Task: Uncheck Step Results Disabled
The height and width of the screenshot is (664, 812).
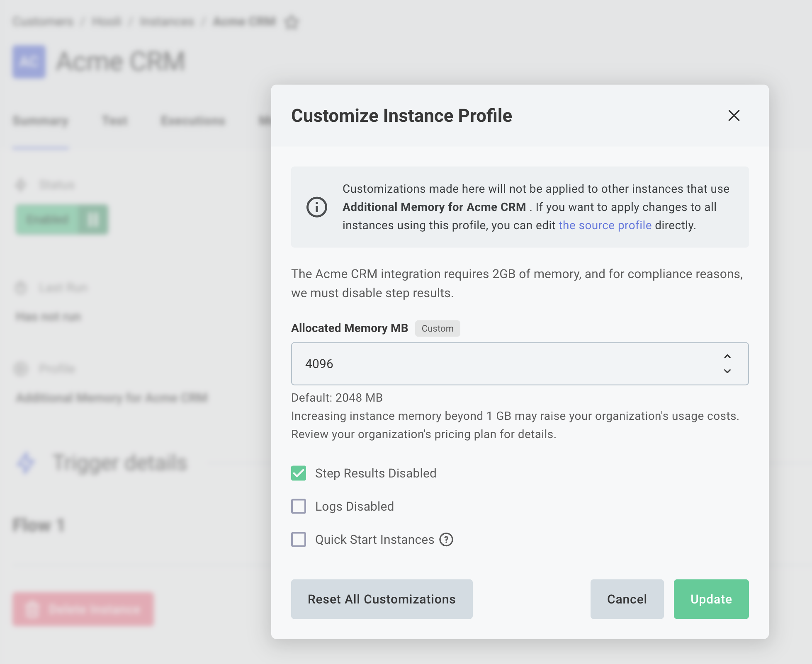Action: coord(298,473)
